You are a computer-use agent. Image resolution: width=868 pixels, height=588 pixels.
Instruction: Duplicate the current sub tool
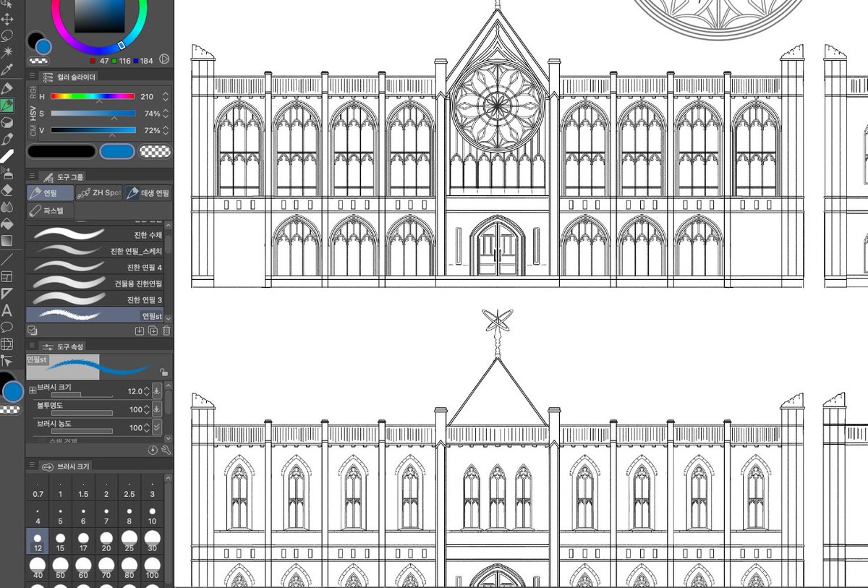coord(153,331)
